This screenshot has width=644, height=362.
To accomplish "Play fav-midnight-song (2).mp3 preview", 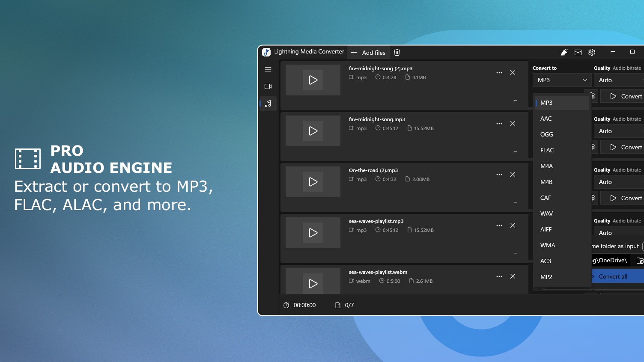I will 313,80.
